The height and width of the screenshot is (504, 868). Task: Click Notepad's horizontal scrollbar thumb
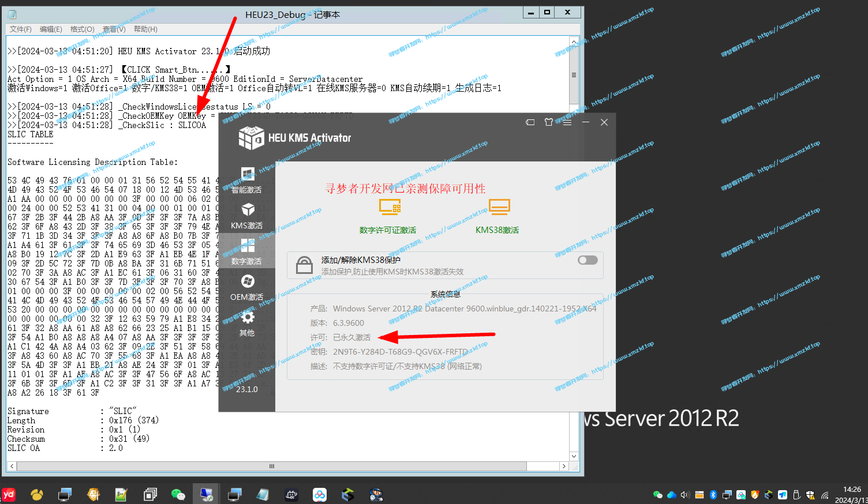point(271,466)
